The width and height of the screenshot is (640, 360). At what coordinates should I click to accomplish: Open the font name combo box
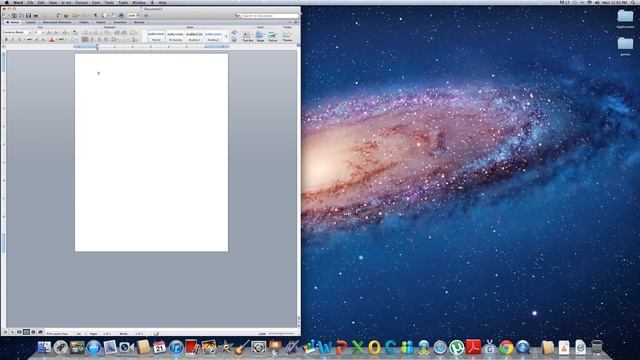tap(17, 32)
